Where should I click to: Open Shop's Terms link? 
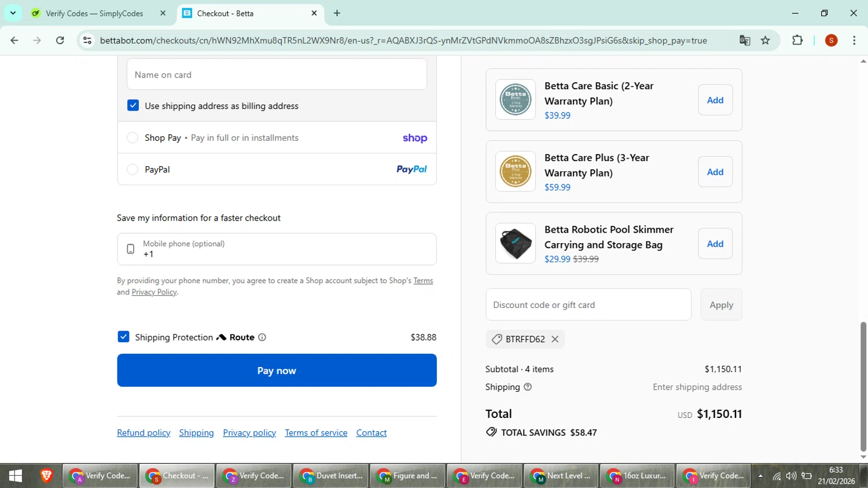(x=423, y=281)
